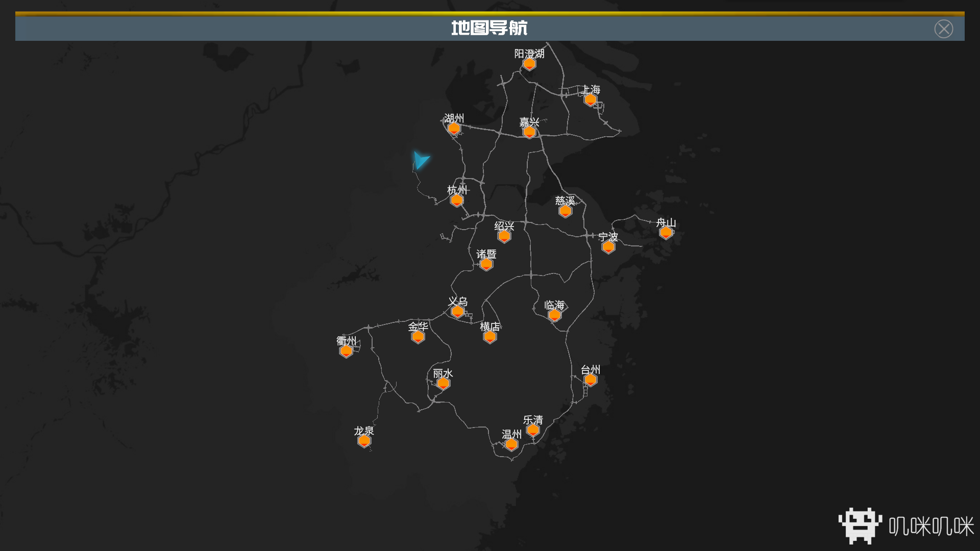
Task: Pick the 金华 orange marker
Action: (418, 337)
